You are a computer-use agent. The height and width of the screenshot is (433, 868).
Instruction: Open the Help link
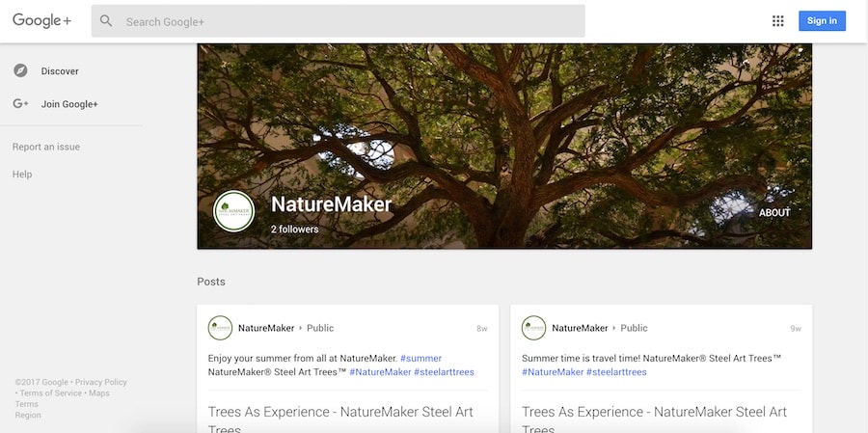(22, 175)
